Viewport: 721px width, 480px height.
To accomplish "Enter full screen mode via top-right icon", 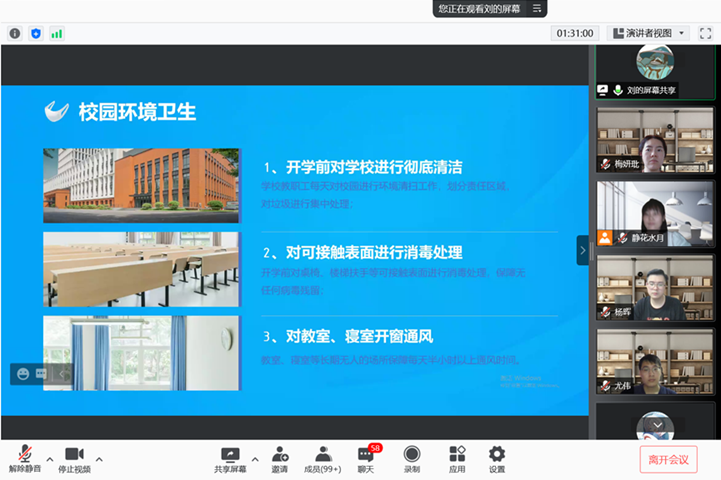I will (x=705, y=33).
